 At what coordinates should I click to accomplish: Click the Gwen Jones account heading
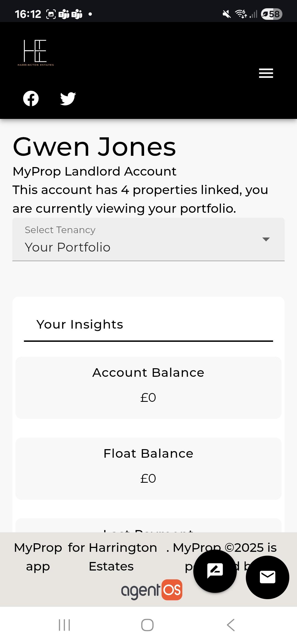click(94, 147)
